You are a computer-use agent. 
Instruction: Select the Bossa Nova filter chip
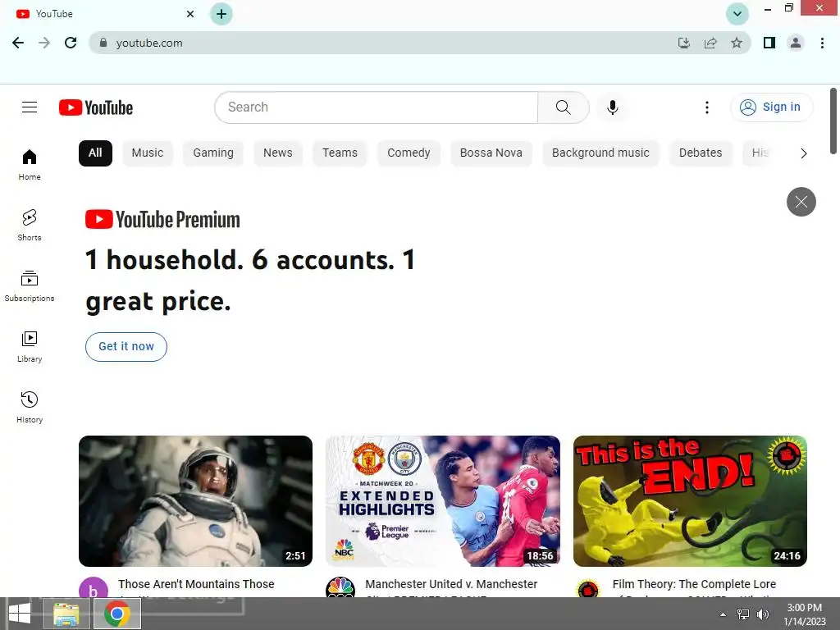point(491,153)
